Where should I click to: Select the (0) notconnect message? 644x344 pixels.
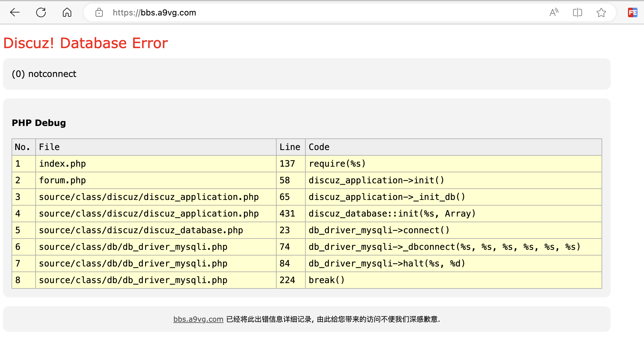coord(44,74)
